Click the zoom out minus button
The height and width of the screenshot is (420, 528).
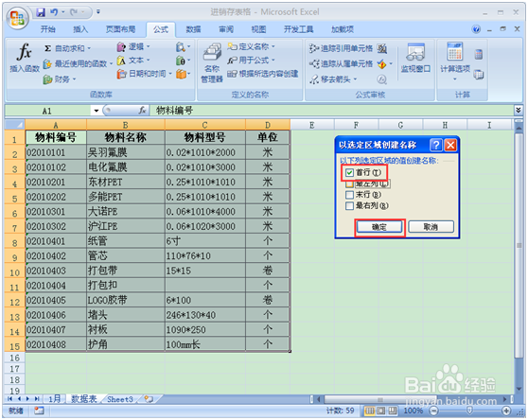pyautogui.click(x=434, y=411)
